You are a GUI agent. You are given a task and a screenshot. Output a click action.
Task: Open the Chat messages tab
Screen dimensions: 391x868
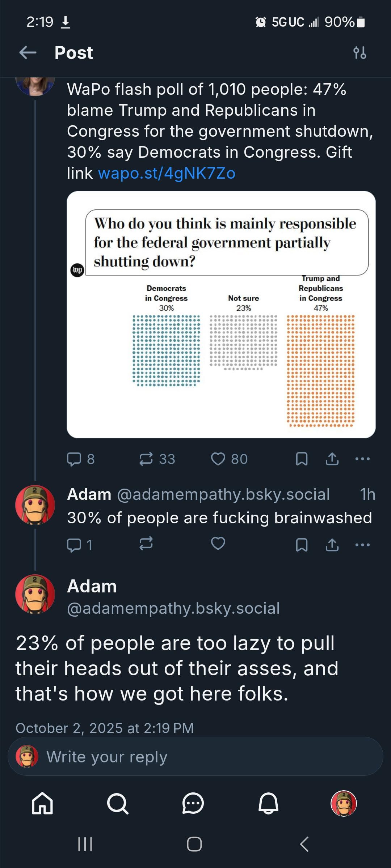click(x=193, y=803)
